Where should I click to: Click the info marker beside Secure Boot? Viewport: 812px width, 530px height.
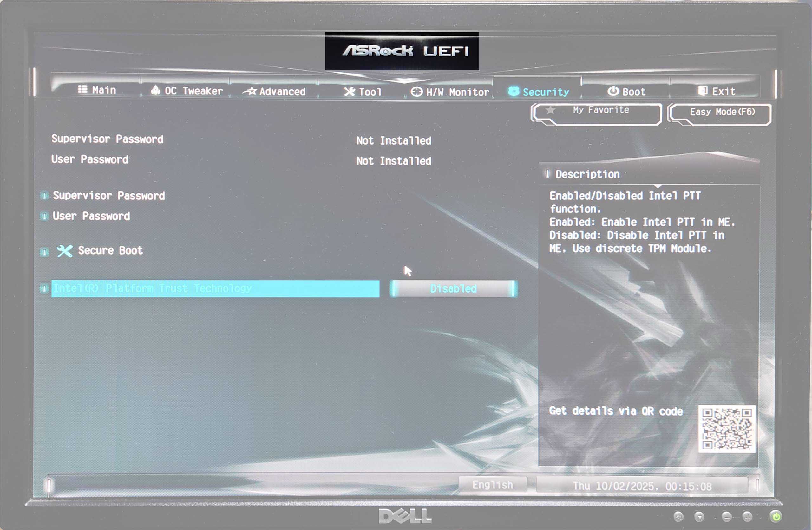(44, 252)
